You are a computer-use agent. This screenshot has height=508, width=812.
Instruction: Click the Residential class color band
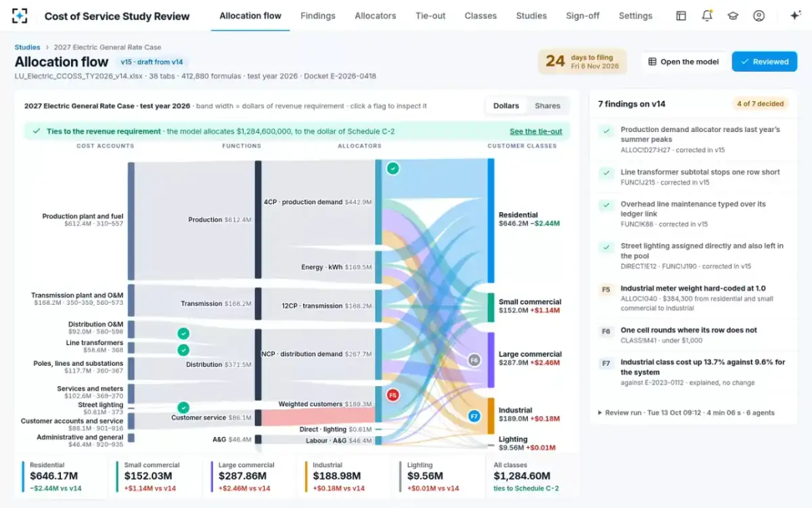491,220
